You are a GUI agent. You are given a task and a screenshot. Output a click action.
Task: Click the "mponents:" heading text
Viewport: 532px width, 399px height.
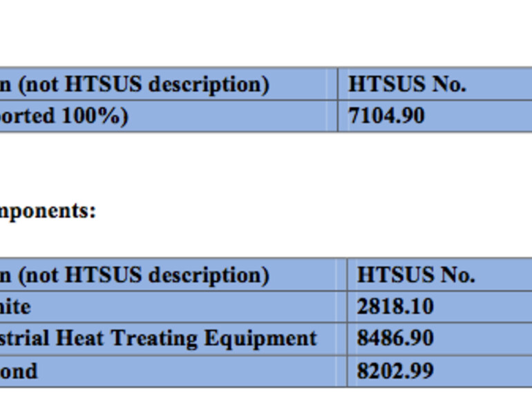(48, 211)
